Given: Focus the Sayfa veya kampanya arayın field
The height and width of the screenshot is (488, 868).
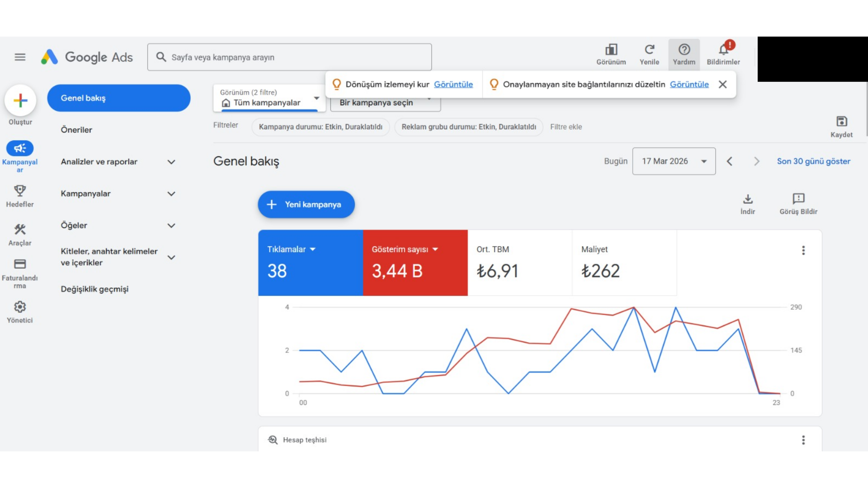Looking at the screenshot, I should point(290,57).
